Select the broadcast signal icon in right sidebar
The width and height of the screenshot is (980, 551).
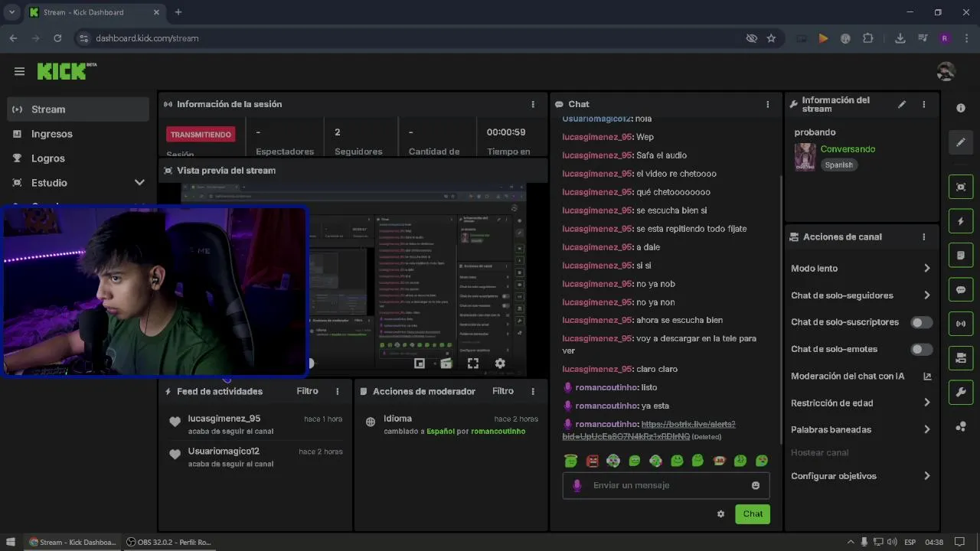pos(961,324)
